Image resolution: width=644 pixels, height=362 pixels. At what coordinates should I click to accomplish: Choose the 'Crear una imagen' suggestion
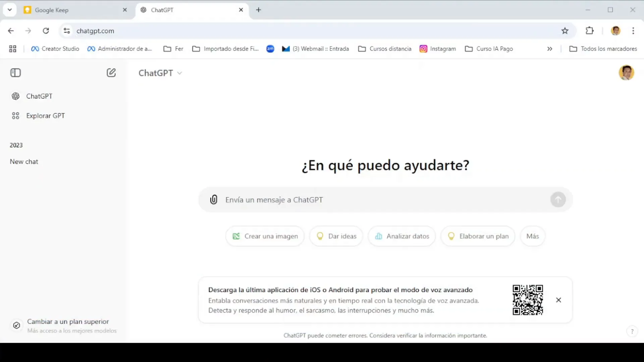click(x=265, y=236)
